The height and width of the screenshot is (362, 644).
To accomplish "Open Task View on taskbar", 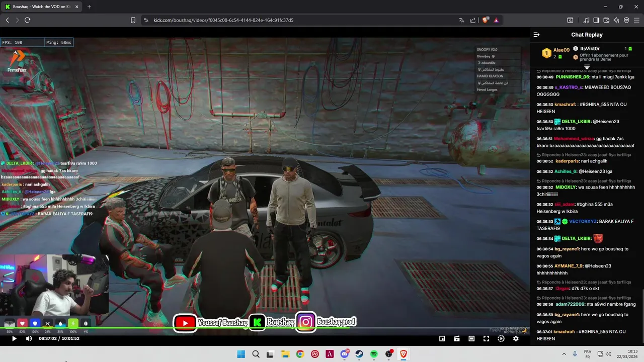I will (270, 354).
